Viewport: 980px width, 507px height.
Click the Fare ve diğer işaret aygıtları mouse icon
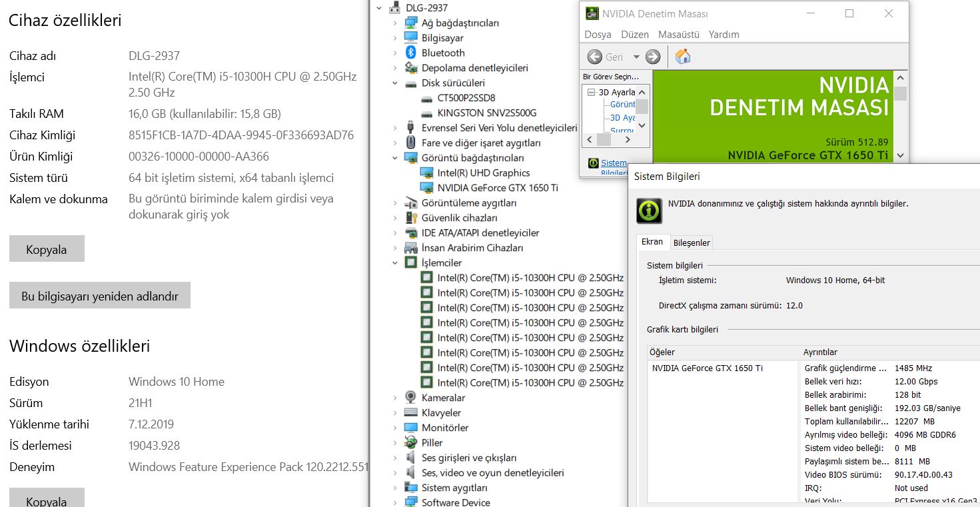411,143
